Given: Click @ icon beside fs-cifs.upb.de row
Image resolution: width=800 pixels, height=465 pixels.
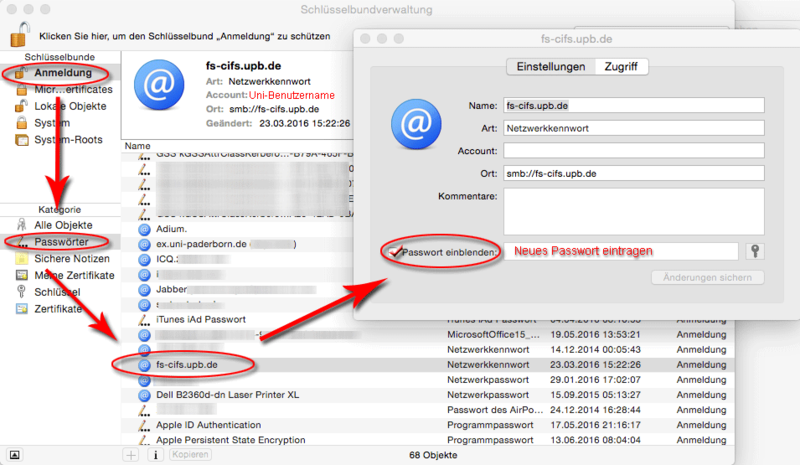Looking at the screenshot, I should coord(144,365).
